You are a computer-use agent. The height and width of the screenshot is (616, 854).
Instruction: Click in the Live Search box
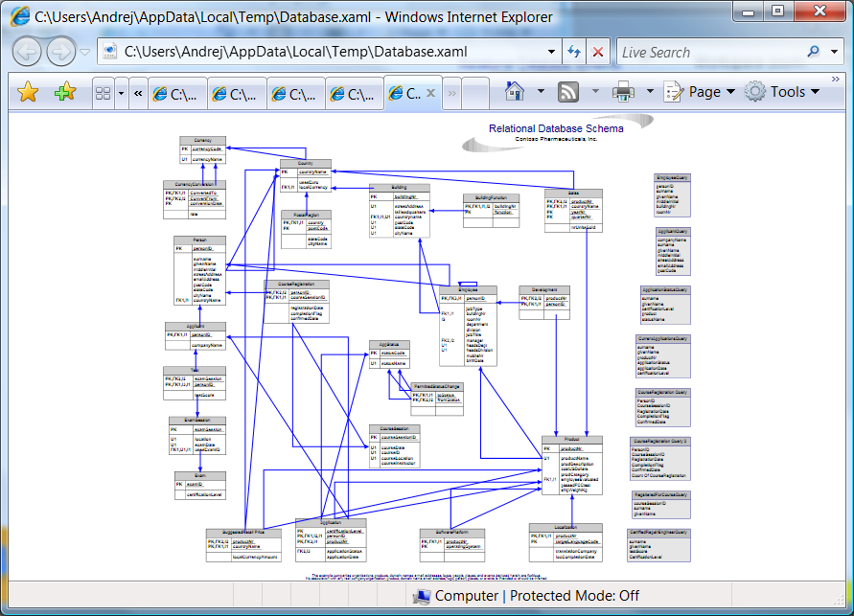click(x=709, y=52)
